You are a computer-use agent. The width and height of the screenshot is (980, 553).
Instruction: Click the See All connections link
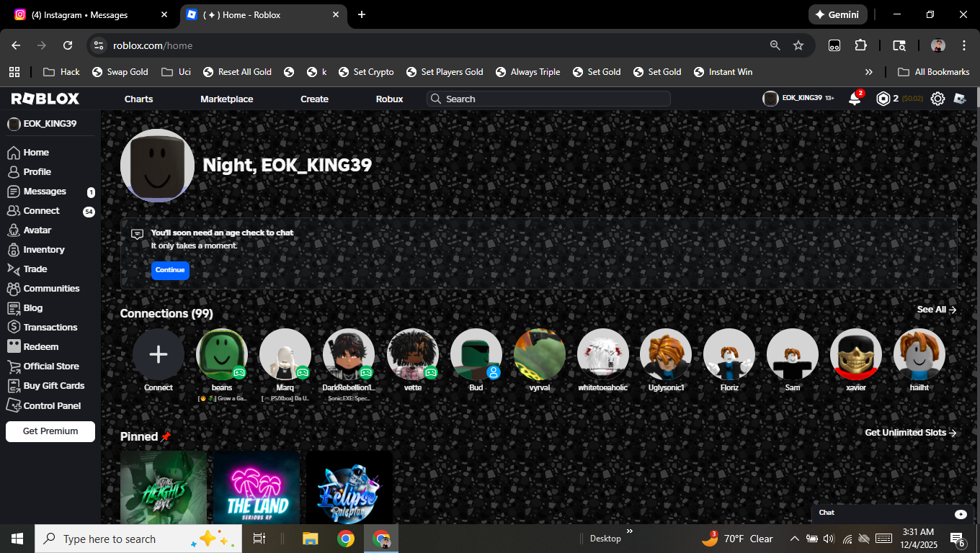(x=937, y=310)
